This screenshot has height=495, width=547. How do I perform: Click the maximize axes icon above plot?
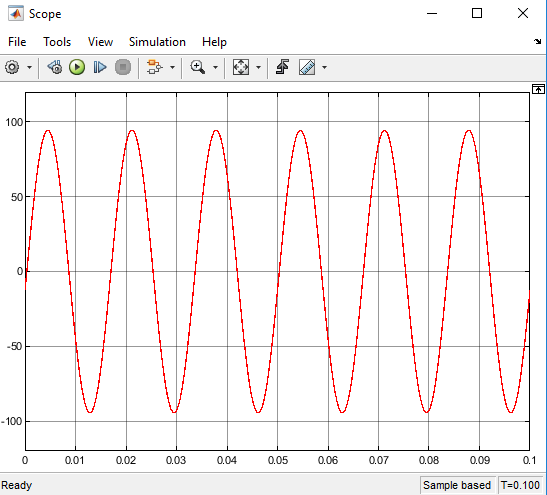point(538,89)
